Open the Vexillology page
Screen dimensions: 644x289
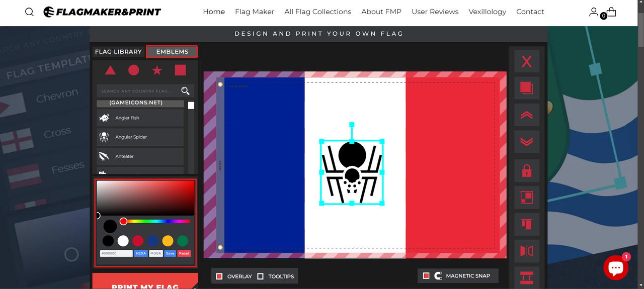488,12
